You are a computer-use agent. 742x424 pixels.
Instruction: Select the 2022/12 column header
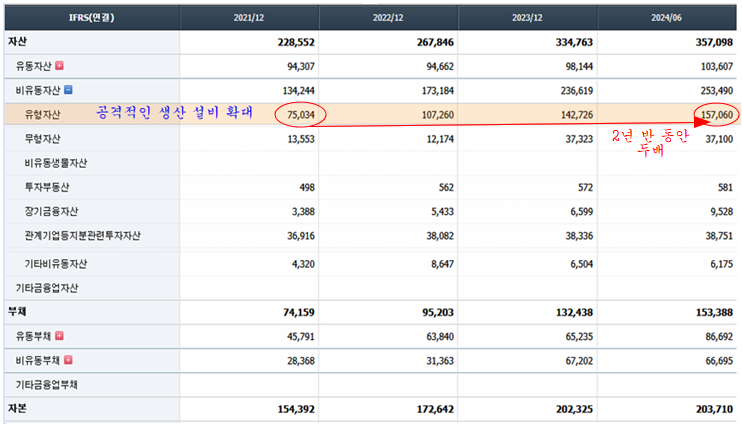pyautogui.click(x=389, y=17)
